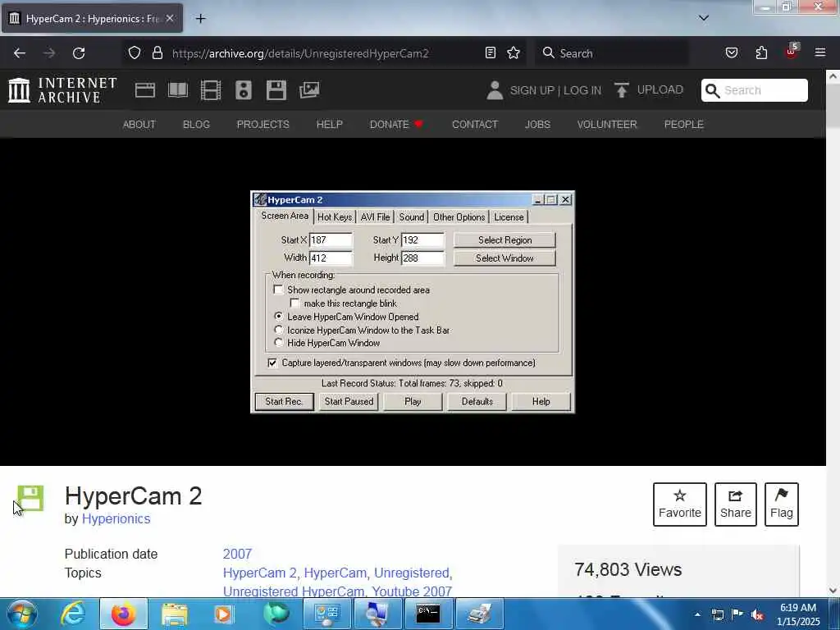This screenshot has height=630, width=840.
Task: Click the browser back arrow
Action: [x=20, y=53]
